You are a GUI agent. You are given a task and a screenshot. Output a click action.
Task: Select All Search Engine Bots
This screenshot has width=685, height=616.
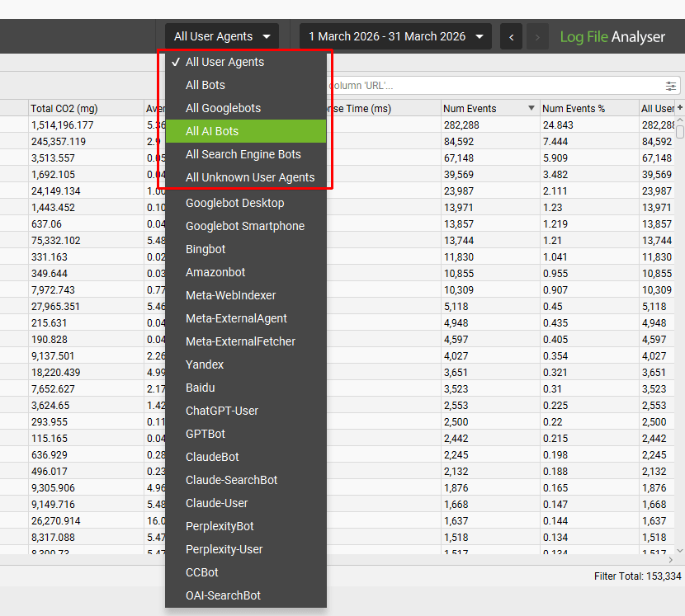(239, 153)
